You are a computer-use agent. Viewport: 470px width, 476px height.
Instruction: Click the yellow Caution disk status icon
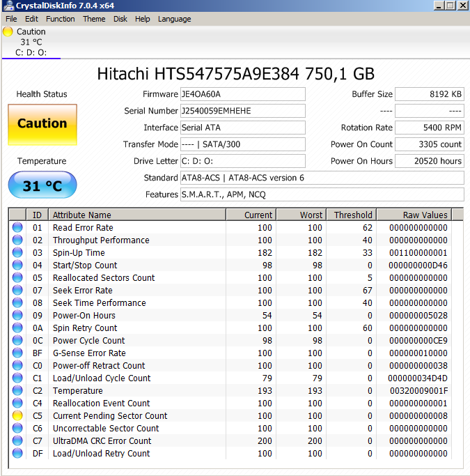pos(8,31)
